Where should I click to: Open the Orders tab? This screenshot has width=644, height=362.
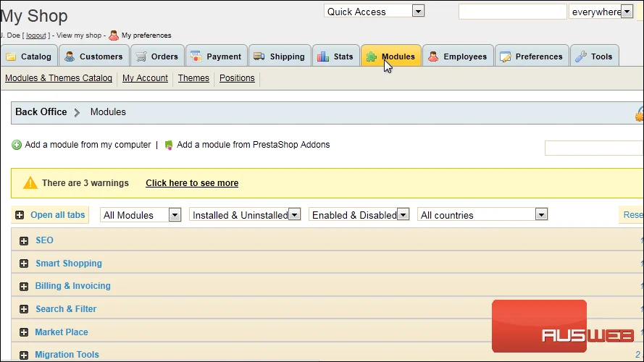coord(158,56)
